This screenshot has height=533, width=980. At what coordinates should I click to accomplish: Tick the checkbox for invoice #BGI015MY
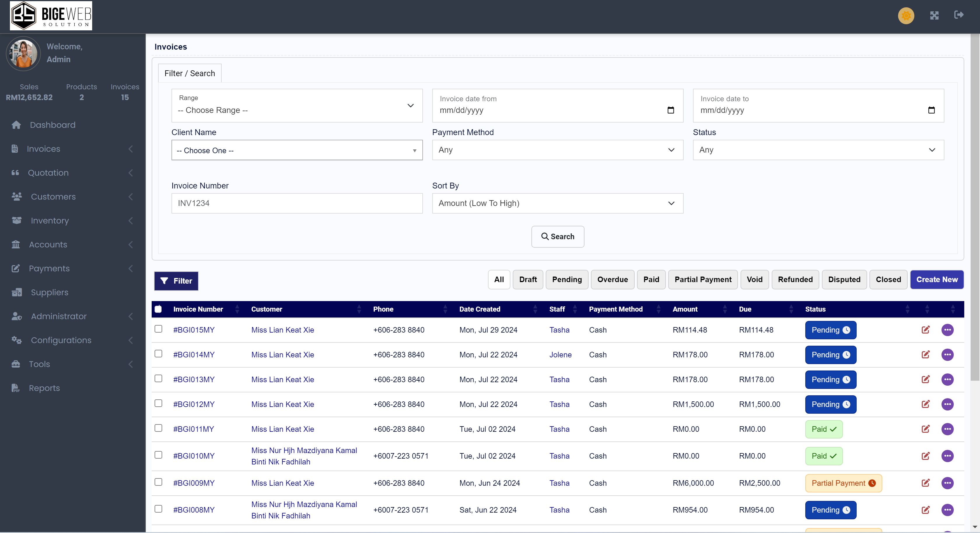point(158,329)
